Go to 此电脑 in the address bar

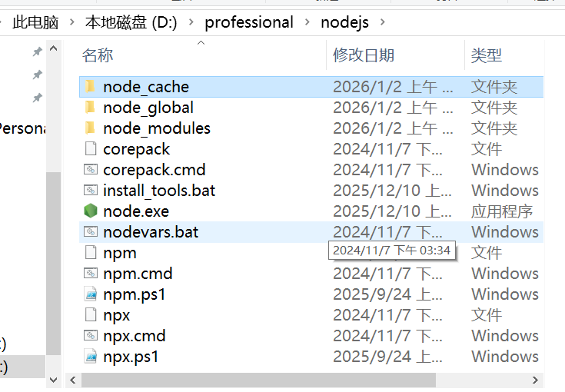click(35, 22)
